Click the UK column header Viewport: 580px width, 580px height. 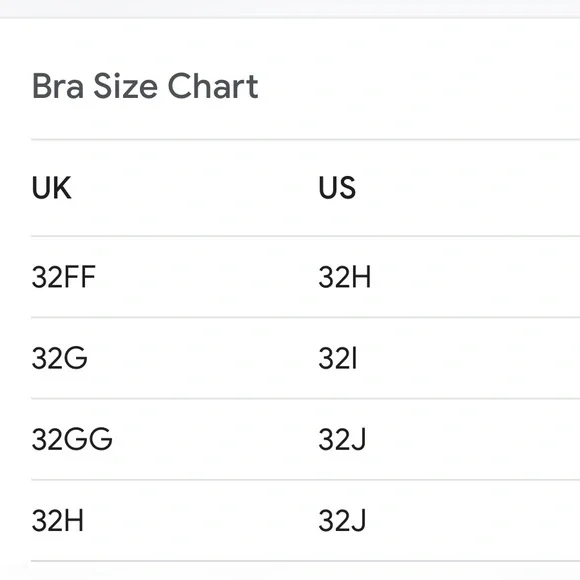point(51,188)
